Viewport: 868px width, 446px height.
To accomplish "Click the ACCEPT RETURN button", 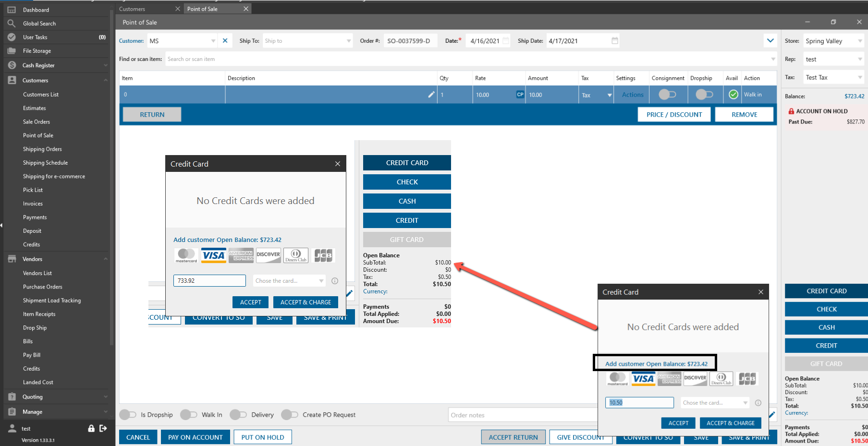I will pos(513,437).
